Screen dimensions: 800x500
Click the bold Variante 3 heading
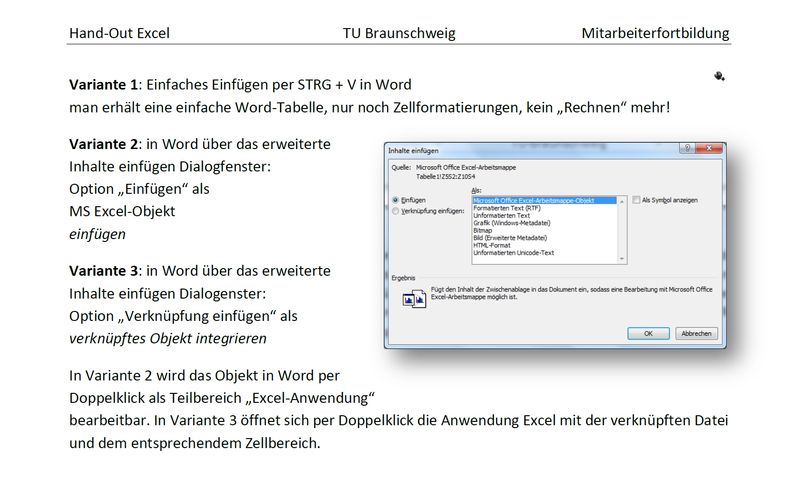[x=104, y=271]
